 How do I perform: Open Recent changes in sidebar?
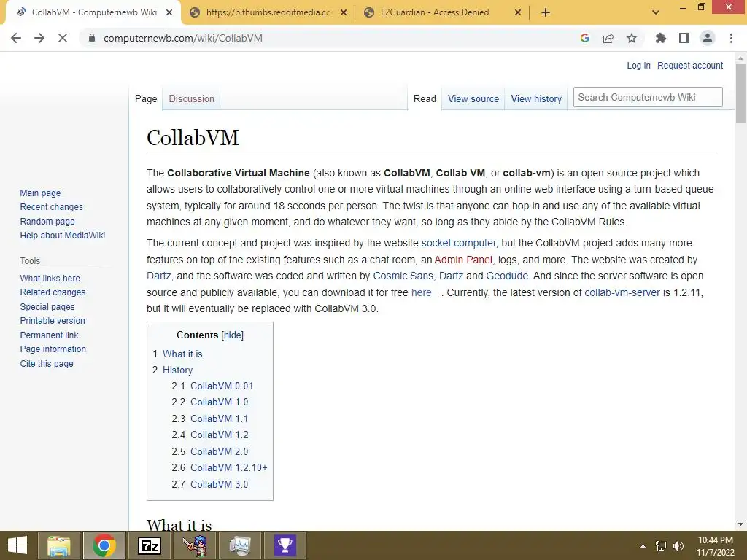(x=52, y=206)
